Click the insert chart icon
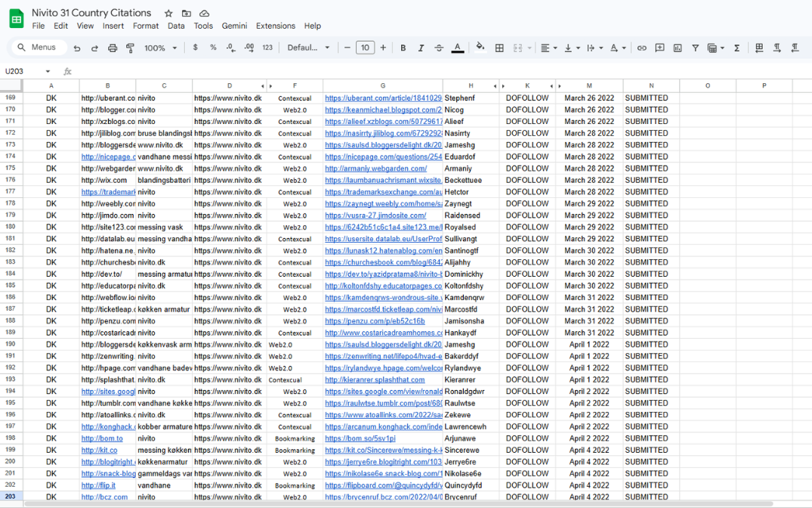The height and width of the screenshot is (508, 812). point(678,48)
